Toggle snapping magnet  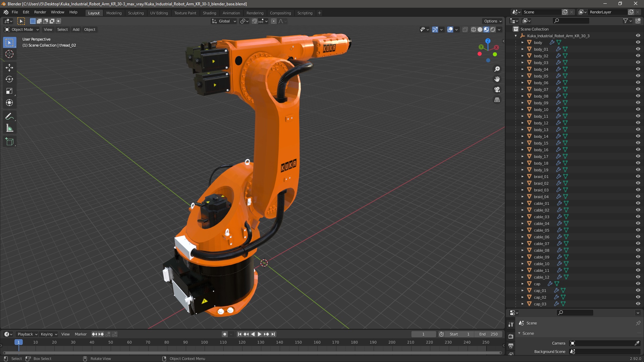(255, 21)
